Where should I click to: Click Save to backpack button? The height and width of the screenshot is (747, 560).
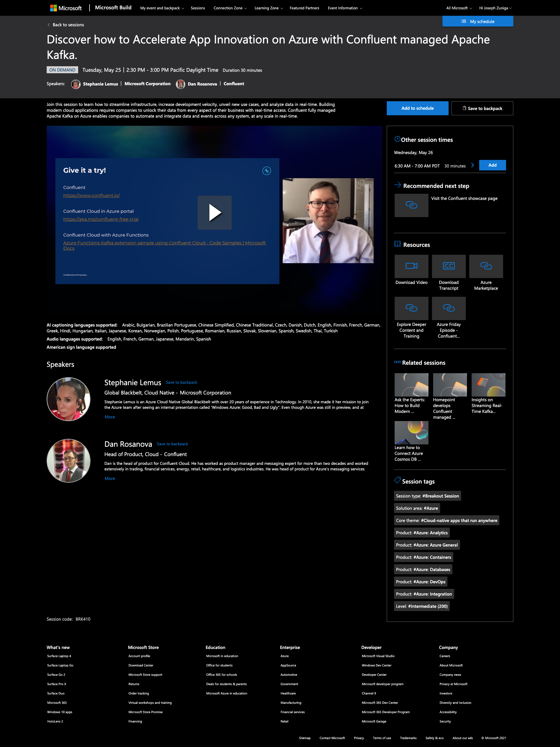tap(482, 109)
